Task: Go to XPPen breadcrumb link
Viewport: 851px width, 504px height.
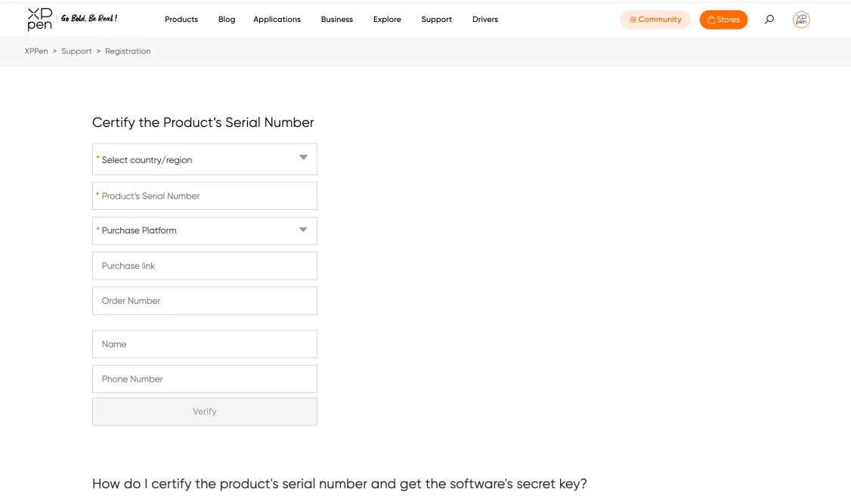Action: pos(36,51)
